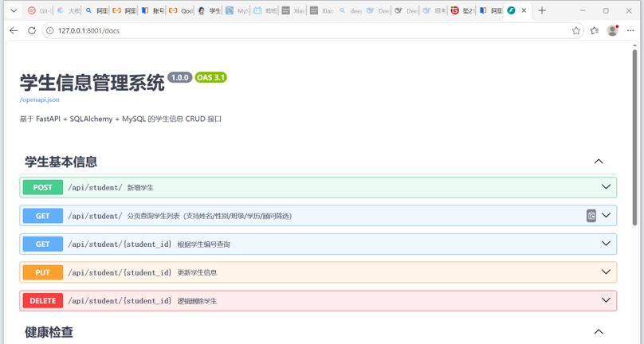Viewport: 644px width, 344px height.
Task: Add this page to favorites star icon
Action: click(x=575, y=30)
